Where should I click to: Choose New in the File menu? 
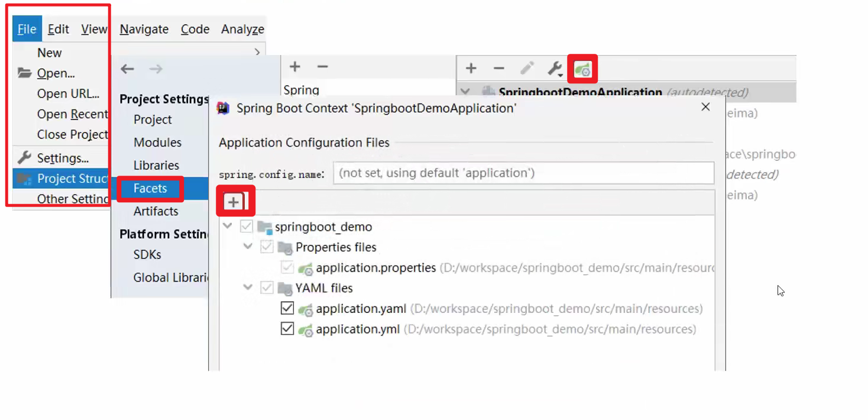pos(49,53)
